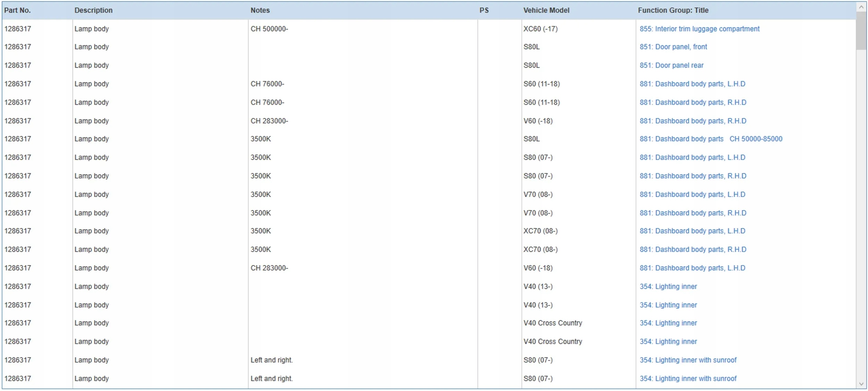Click the Description column header
Viewport: 868px width, 391px height.
[x=93, y=10]
